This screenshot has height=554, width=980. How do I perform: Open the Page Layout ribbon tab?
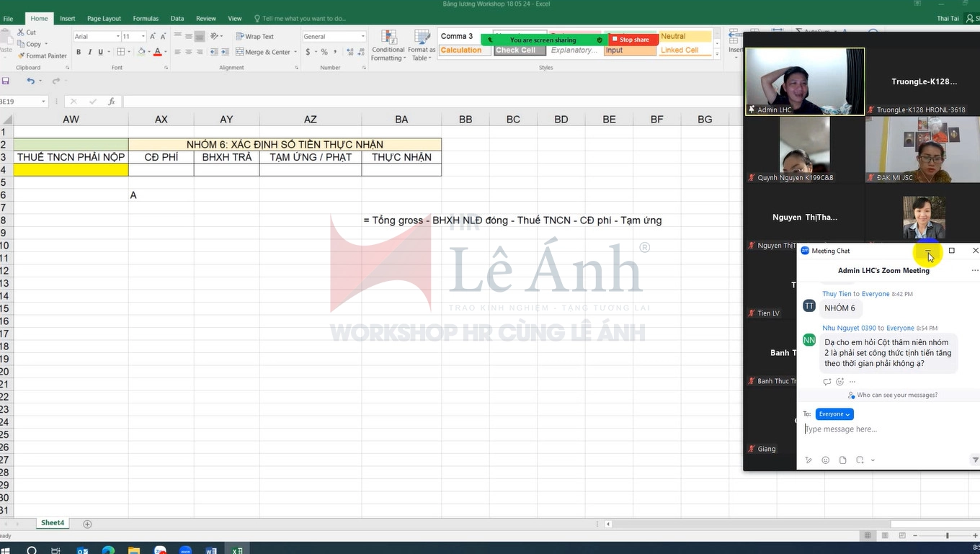point(104,19)
